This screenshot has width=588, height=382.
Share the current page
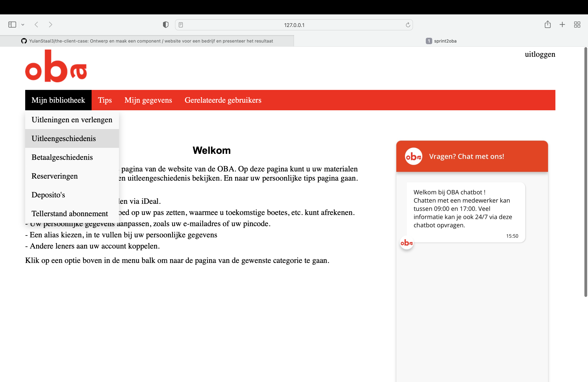pyautogui.click(x=548, y=24)
